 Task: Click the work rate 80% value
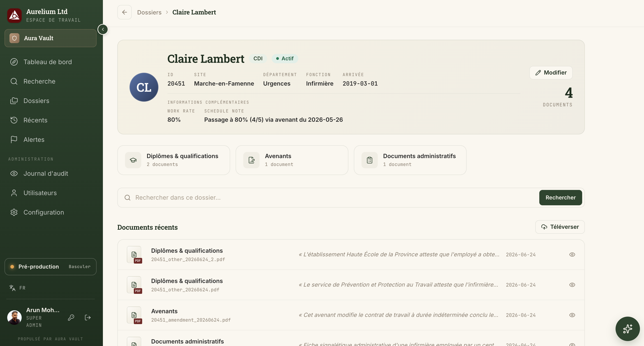174,119
